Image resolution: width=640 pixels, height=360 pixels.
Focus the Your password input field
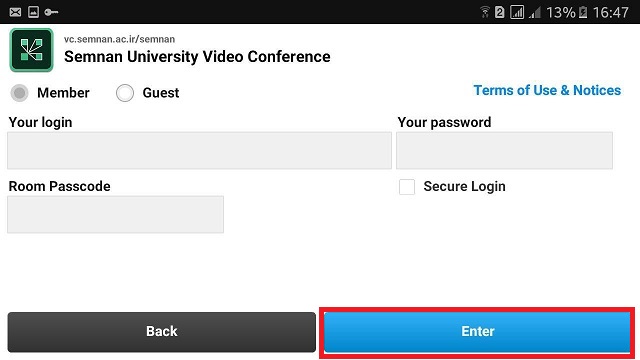(x=504, y=150)
